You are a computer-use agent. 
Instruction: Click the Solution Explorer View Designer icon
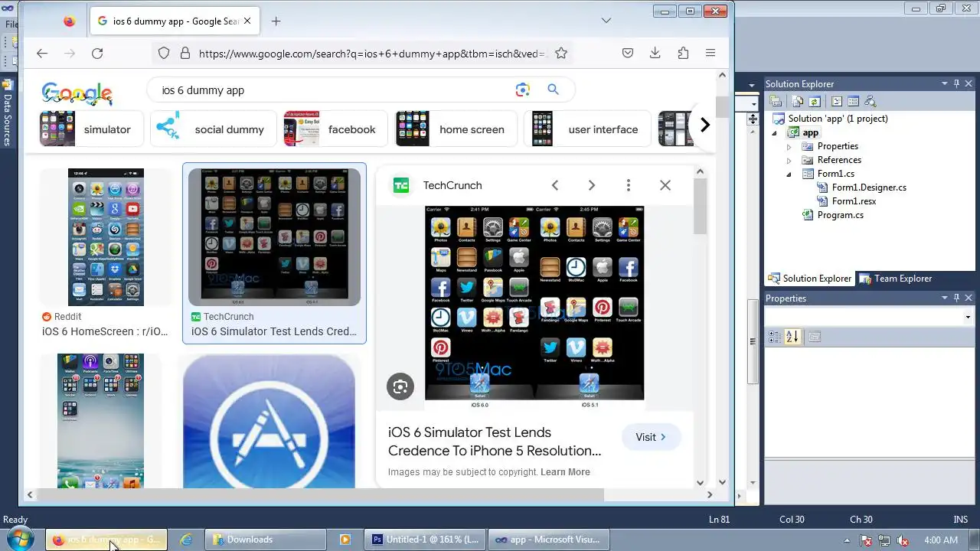click(853, 101)
